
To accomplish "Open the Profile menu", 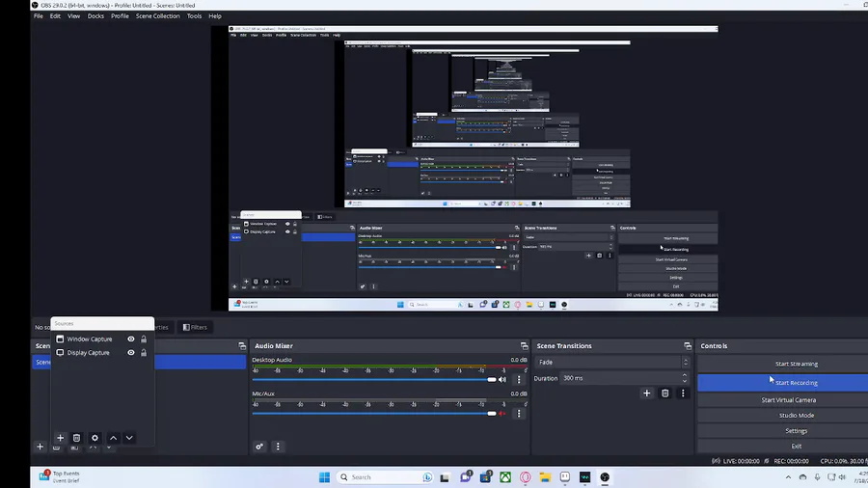I will [x=120, y=16].
